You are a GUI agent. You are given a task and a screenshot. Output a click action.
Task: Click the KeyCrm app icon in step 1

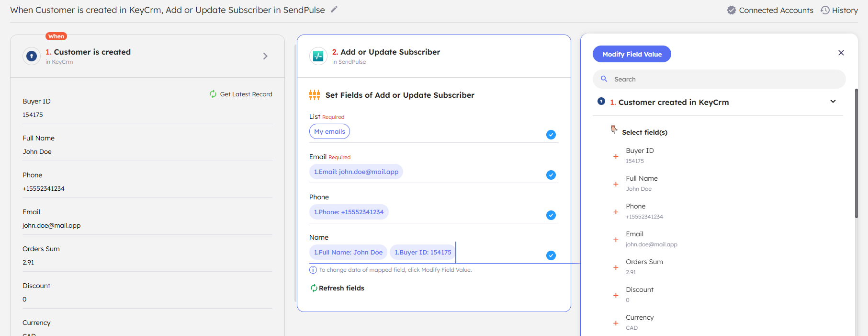click(x=32, y=56)
